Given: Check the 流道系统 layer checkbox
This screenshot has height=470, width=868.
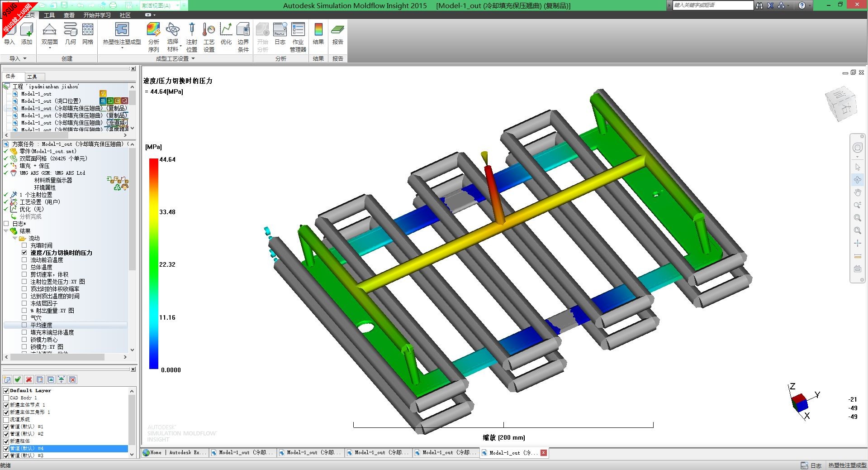Looking at the screenshot, I should tap(6, 420).
